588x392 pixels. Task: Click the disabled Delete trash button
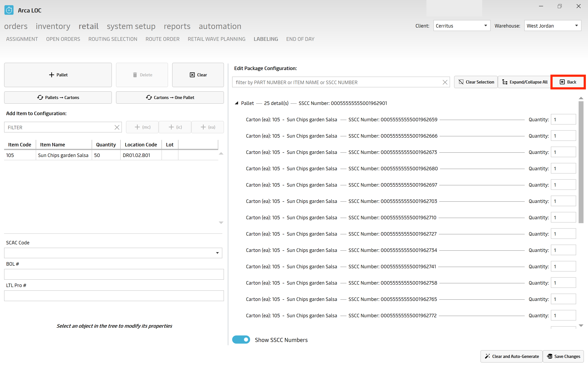[142, 75]
